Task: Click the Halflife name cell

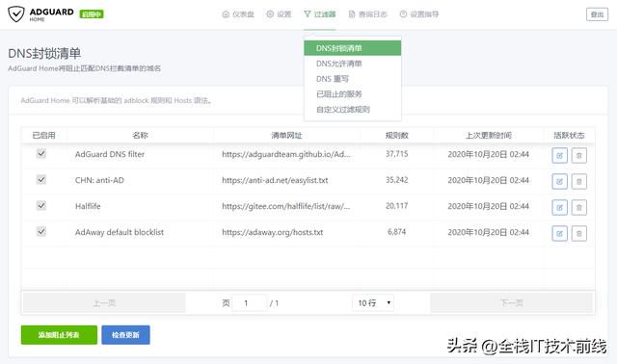Action: 88,206
